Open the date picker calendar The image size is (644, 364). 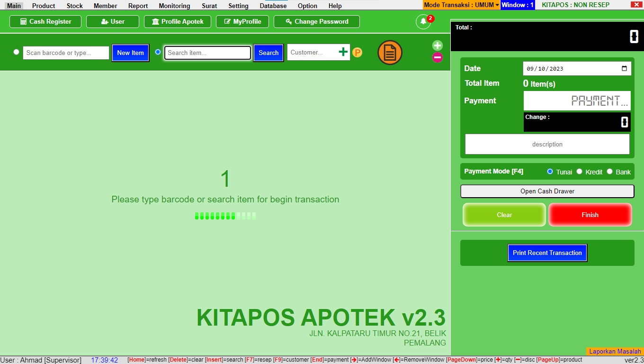pyautogui.click(x=625, y=69)
